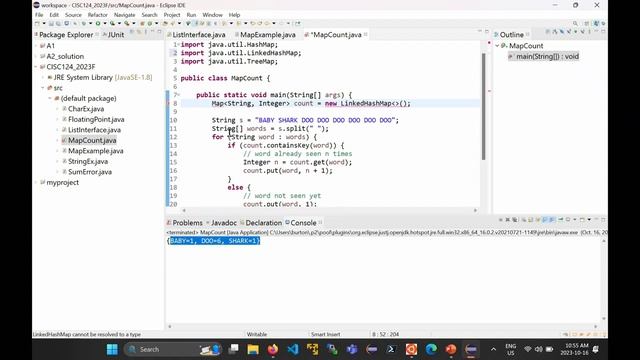The width and height of the screenshot is (640, 360).
Task: Click the green Run button in toolbar
Action: [x=98, y=24]
